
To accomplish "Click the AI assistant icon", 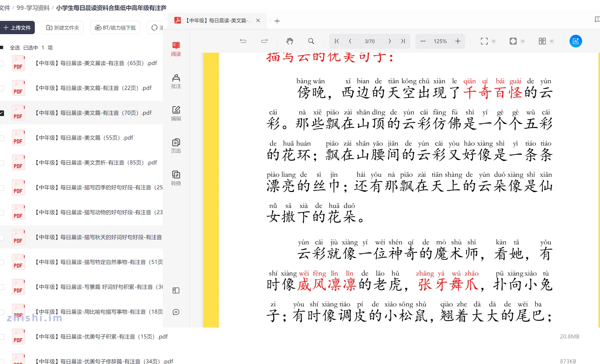I will (x=575, y=41).
